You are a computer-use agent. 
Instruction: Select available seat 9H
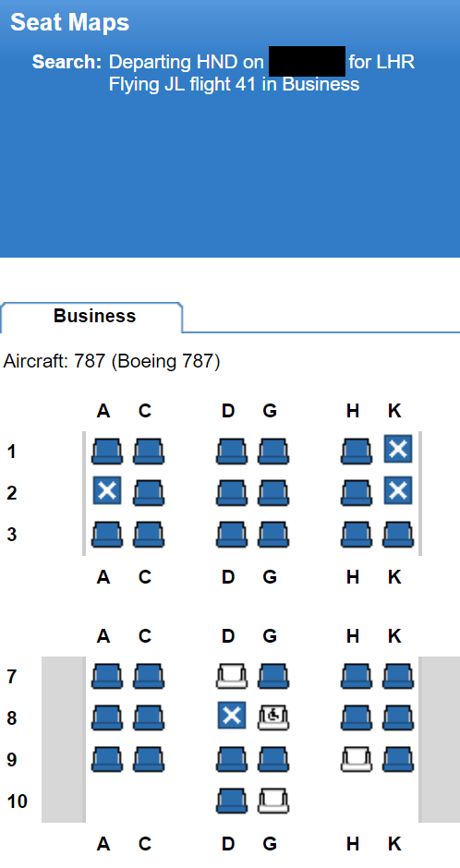pyautogui.click(x=356, y=759)
